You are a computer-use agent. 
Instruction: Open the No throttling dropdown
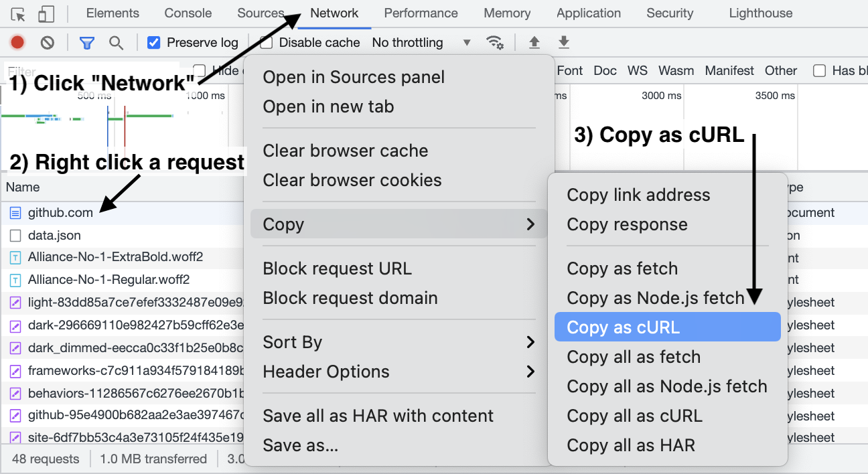click(x=421, y=43)
